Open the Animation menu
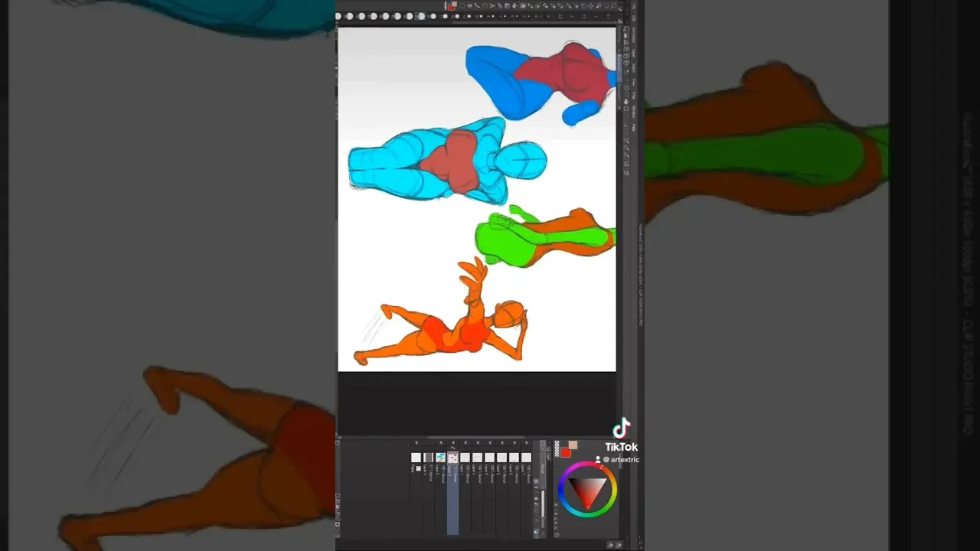 [634, 36]
